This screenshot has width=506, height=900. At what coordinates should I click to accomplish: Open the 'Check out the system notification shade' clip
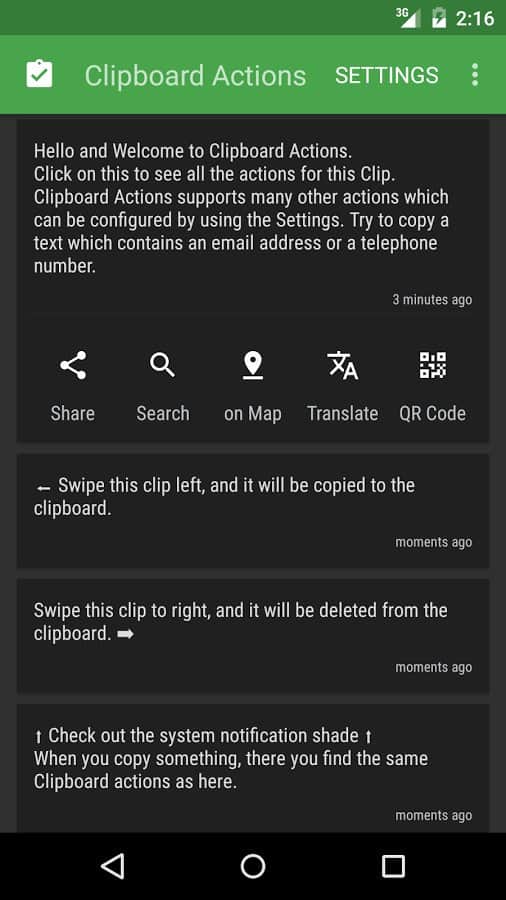(253, 768)
